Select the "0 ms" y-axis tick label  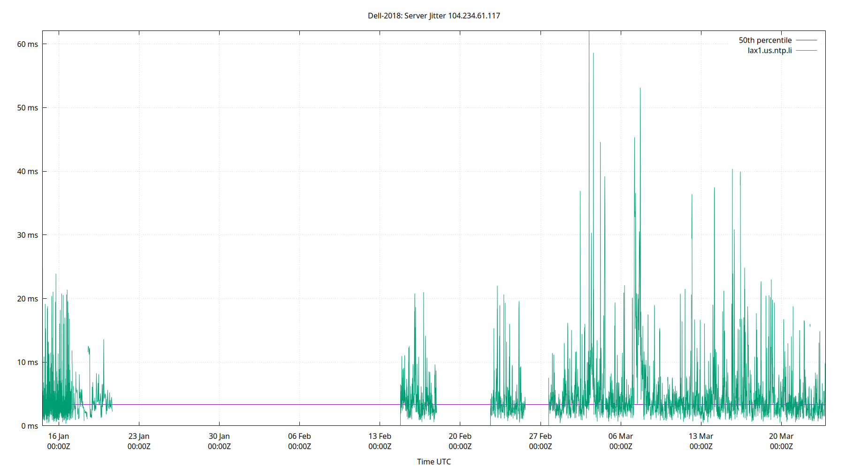(30, 426)
